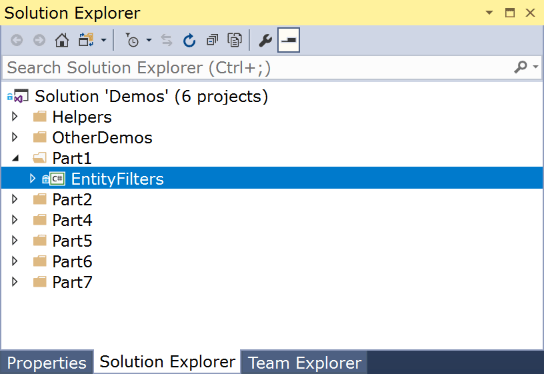Select the Part6 folder label
Screen dimensions: 544x374
tap(72, 262)
